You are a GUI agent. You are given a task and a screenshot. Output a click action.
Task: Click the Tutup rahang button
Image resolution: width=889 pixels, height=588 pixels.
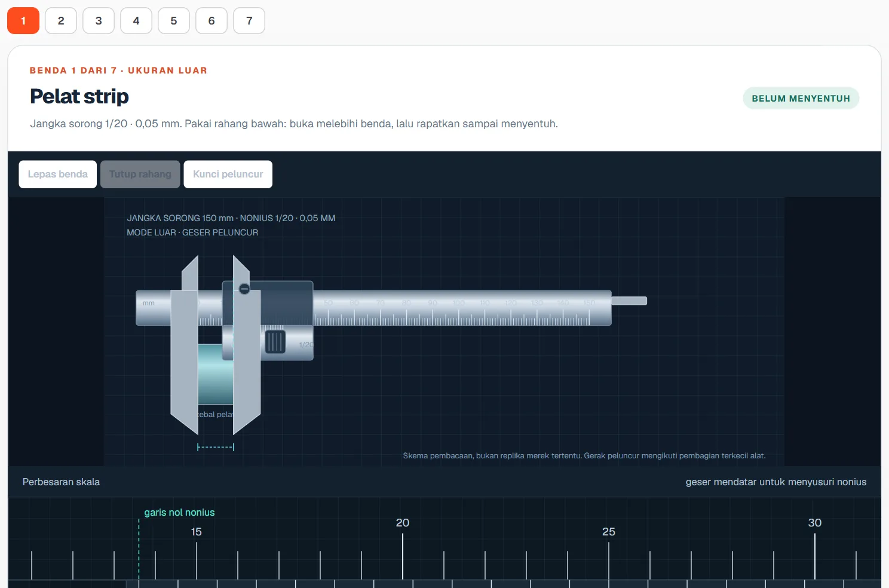click(140, 174)
